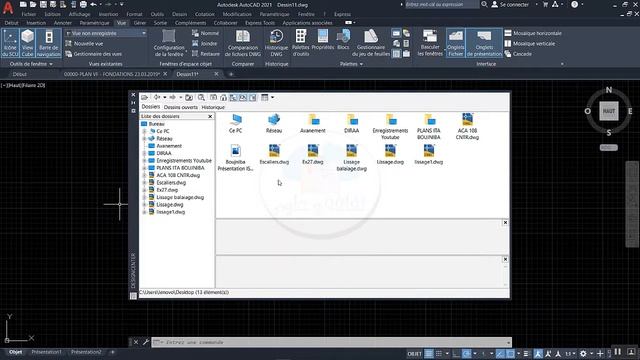Screen dimensions: 640x360
Task: Toggle the View Cube display button
Action: point(27,43)
